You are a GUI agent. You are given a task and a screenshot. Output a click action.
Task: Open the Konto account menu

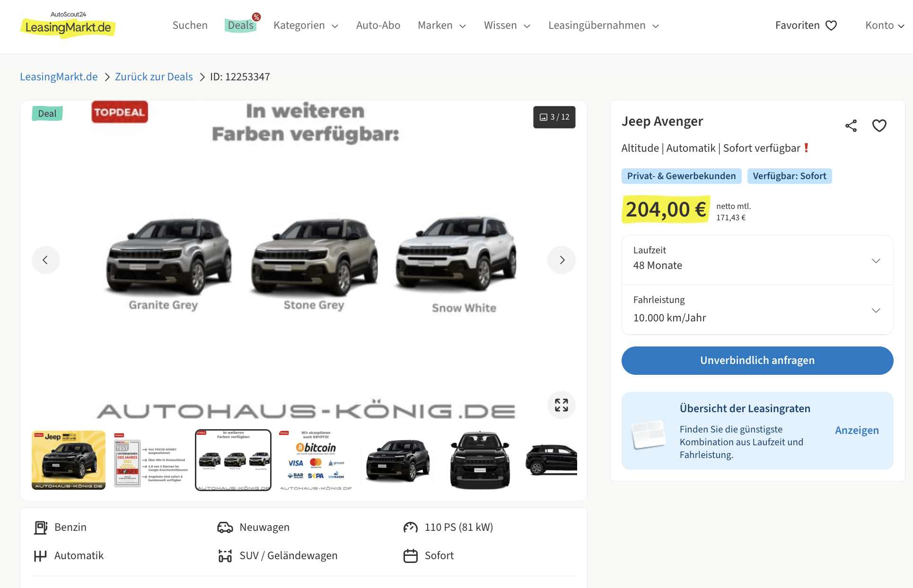click(x=885, y=26)
